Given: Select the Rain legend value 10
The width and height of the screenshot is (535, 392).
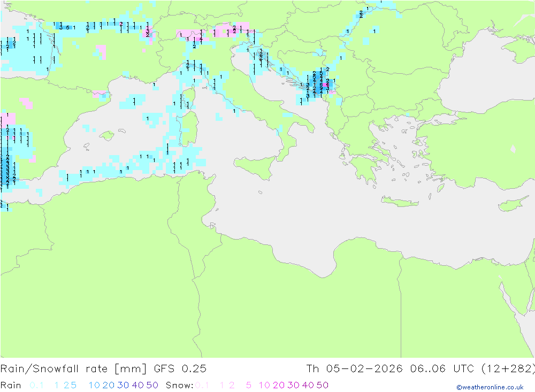Looking at the screenshot, I should pos(94,385).
